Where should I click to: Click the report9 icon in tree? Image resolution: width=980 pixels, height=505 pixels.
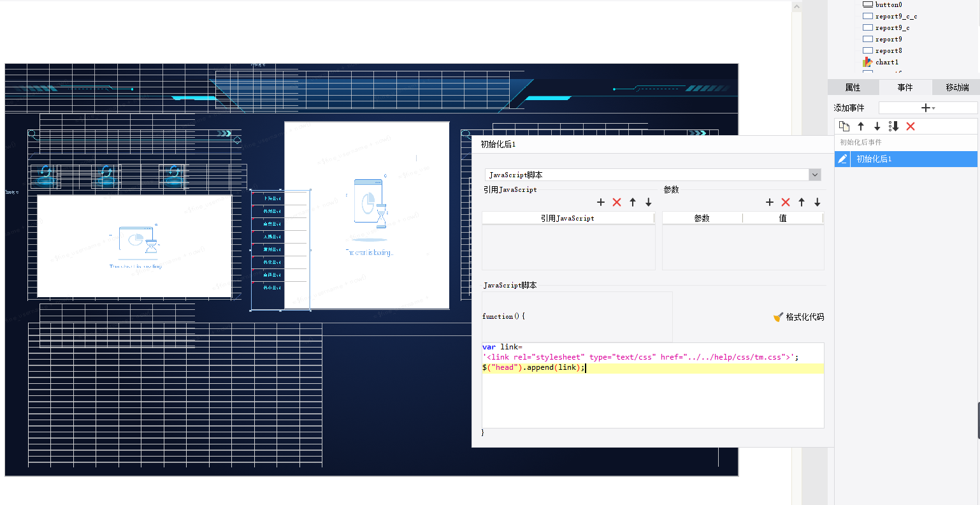point(868,39)
